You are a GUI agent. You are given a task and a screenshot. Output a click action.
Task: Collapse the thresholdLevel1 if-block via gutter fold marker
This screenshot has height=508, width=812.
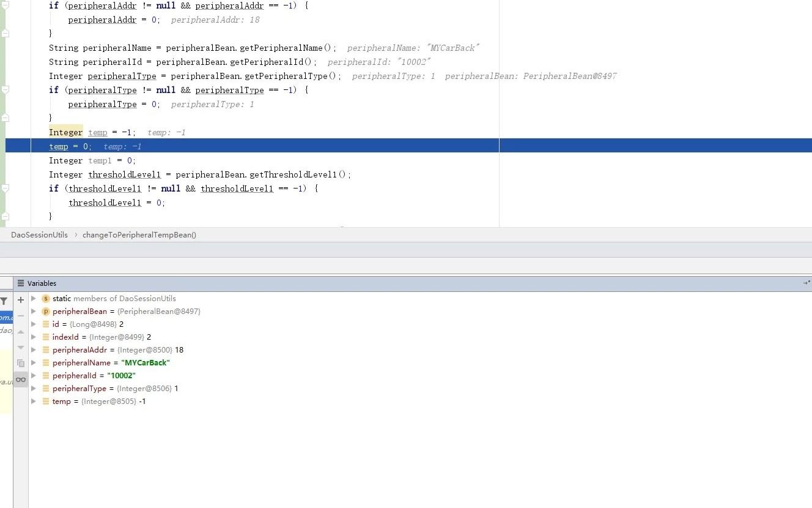click(5, 189)
